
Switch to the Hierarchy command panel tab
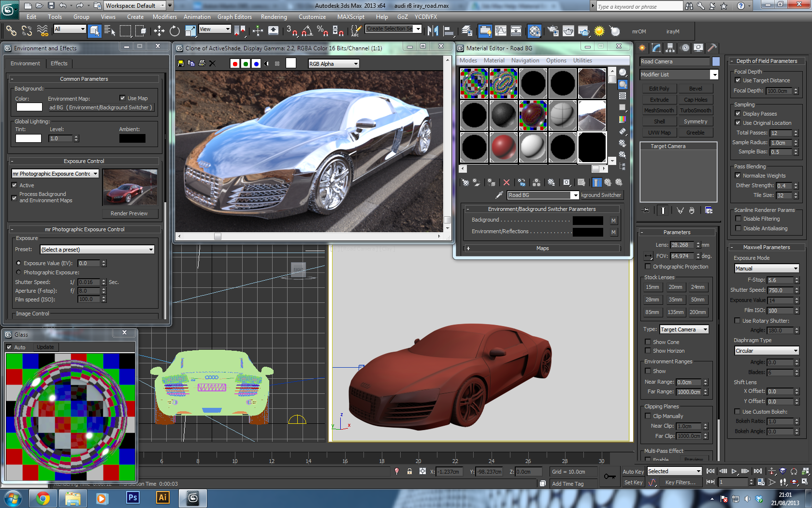670,48
